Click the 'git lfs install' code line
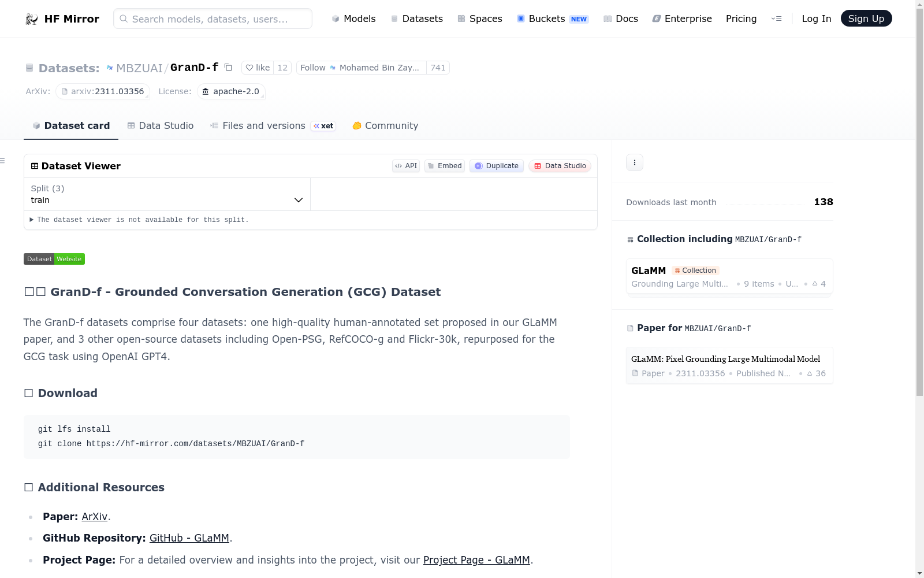 point(74,429)
